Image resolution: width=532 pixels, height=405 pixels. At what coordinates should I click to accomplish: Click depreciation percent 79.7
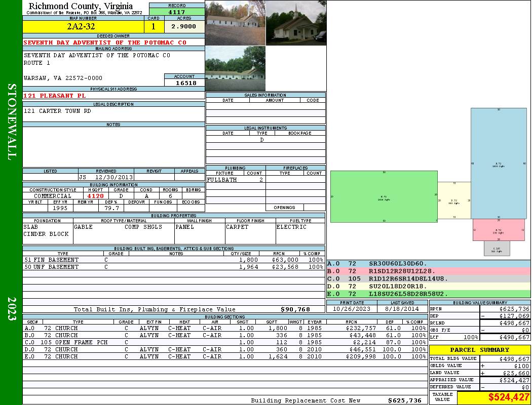[111, 208]
